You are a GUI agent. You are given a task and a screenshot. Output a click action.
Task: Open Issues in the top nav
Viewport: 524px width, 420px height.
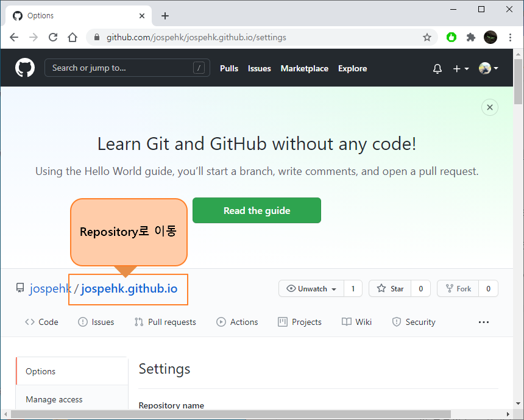pos(260,68)
